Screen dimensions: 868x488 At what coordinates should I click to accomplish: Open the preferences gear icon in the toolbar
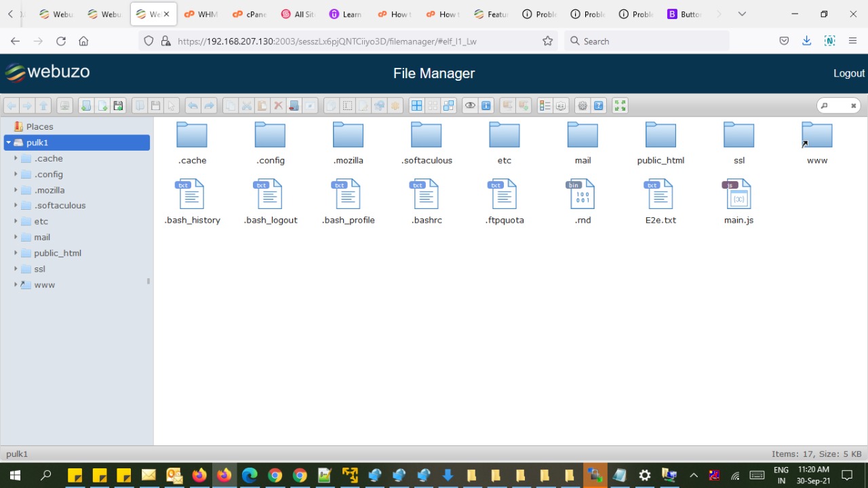(582, 105)
